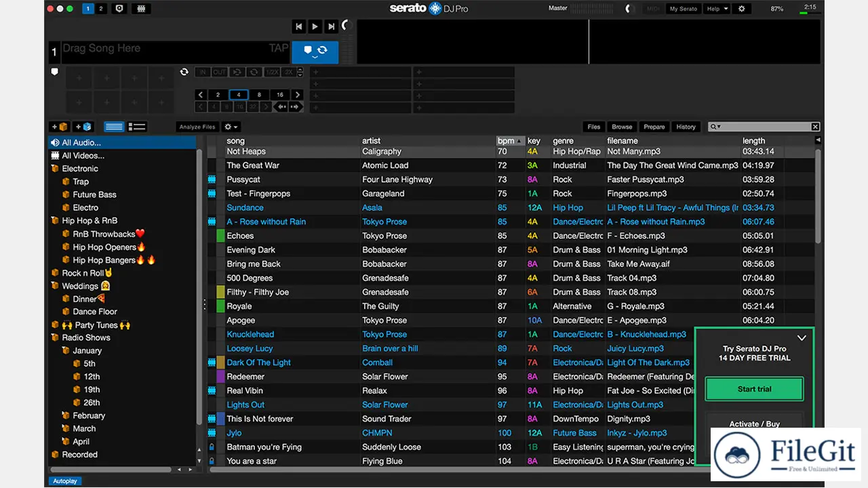868x488 pixels.
Task: Click the track list vertical scrollbar
Action: (x=818, y=197)
